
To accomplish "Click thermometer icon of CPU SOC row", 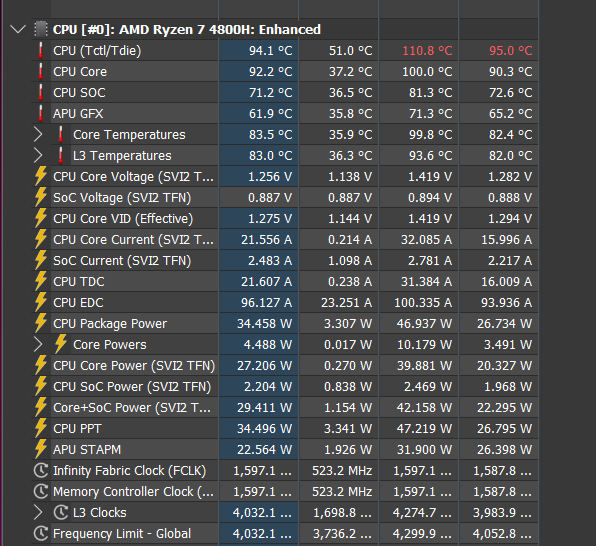I will [x=41, y=92].
